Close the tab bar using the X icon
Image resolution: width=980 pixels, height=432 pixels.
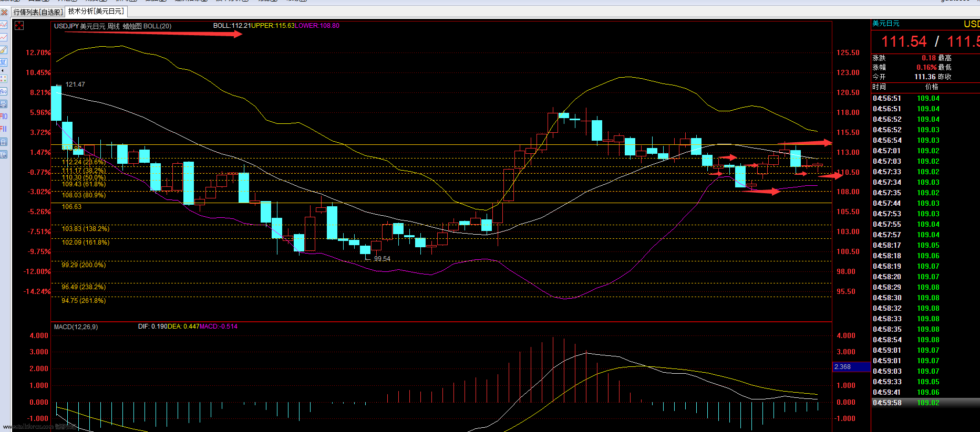click(4, 12)
